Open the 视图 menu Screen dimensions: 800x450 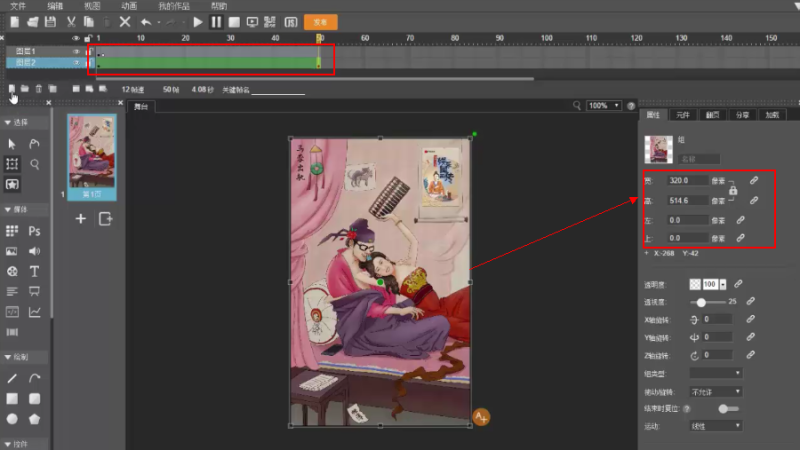point(92,6)
